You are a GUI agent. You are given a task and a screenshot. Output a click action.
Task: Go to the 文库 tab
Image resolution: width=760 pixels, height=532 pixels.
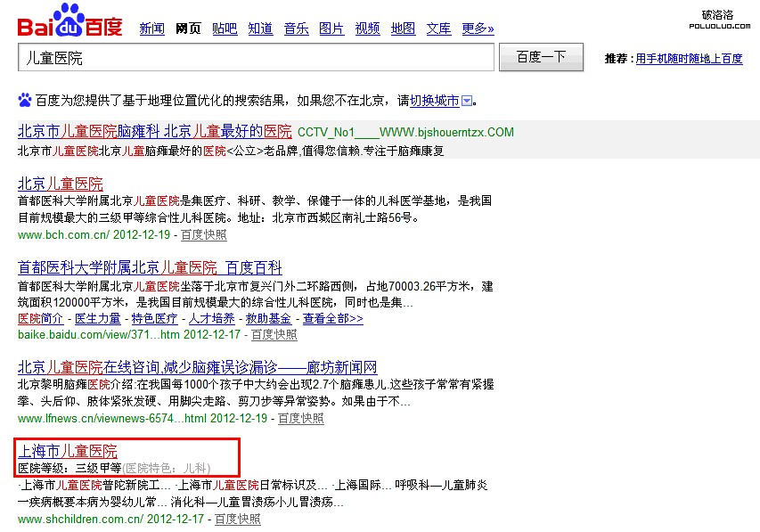pos(438,29)
